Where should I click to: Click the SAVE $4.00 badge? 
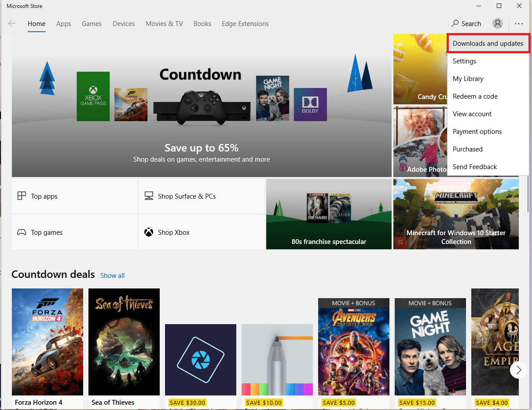(x=492, y=403)
